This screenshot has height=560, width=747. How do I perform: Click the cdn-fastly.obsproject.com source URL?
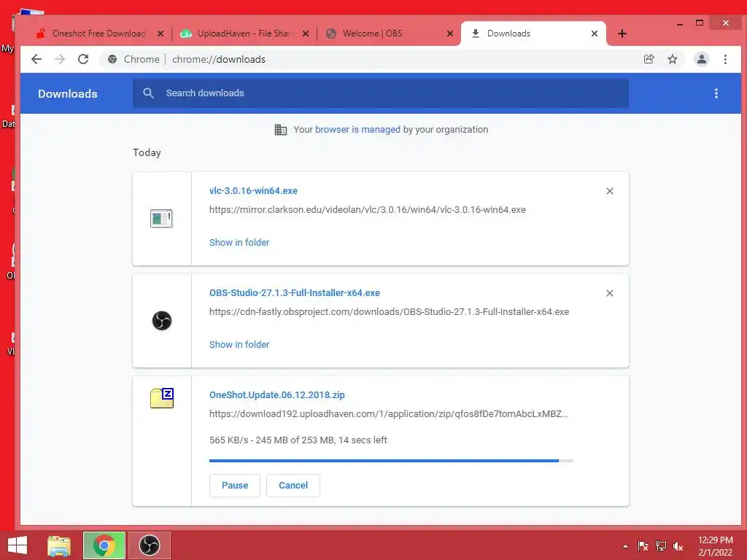pos(390,312)
